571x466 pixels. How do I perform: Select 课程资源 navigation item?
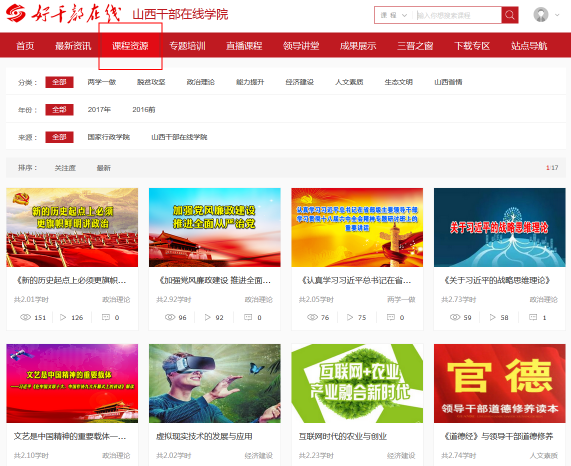pos(130,46)
